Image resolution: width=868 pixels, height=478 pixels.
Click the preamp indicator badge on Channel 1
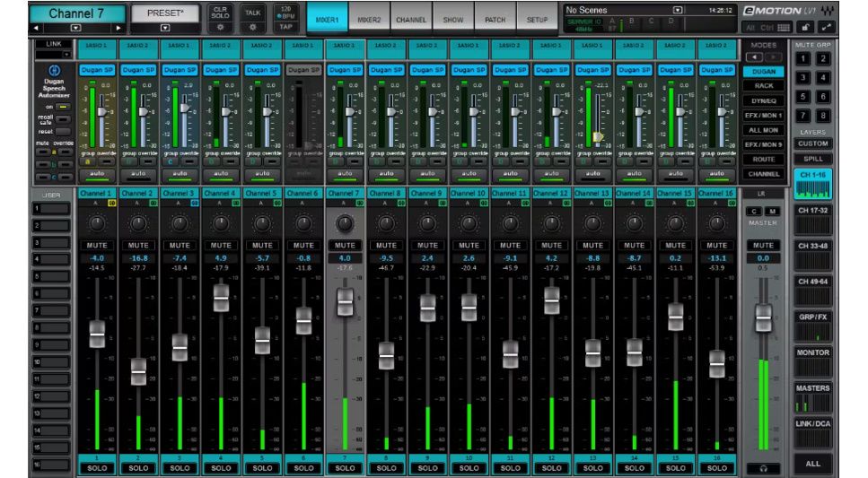click(x=111, y=204)
